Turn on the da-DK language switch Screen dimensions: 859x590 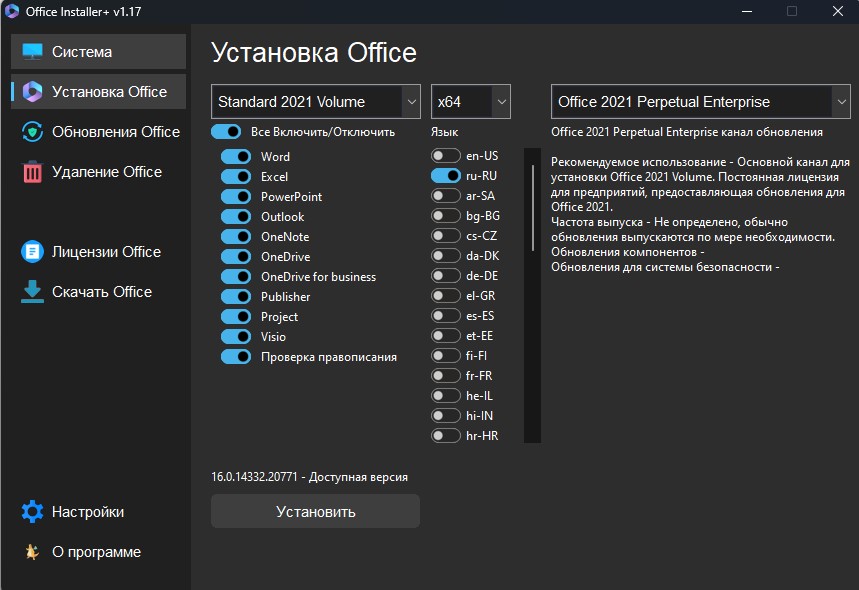click(x=445, y=256)
